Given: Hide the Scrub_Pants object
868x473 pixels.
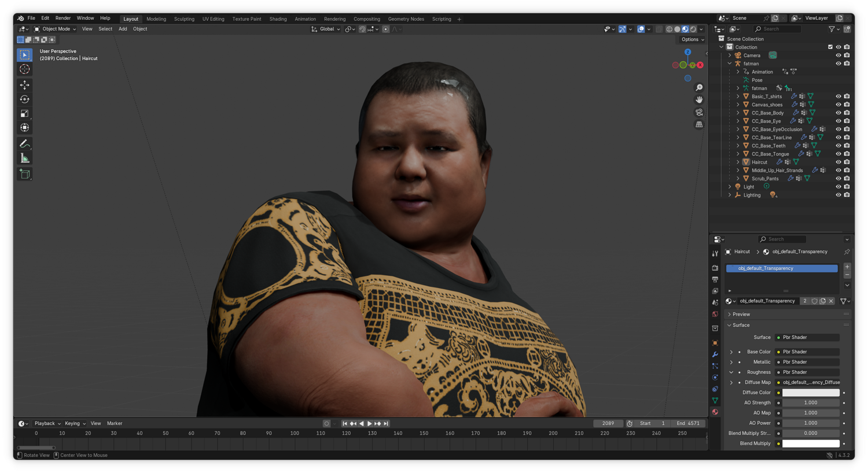Looking at the screenshot, I should click(x=838, y=179).
